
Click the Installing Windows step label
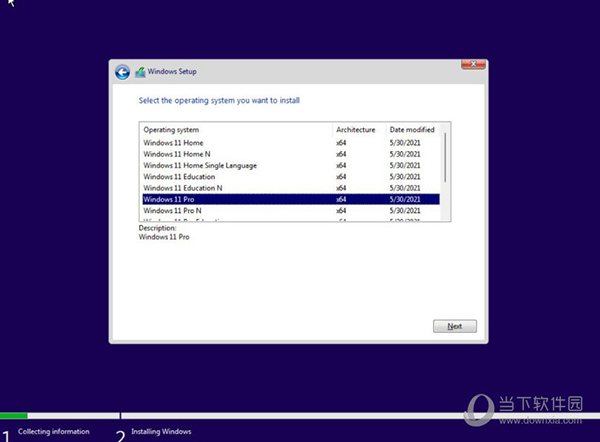(x=161, y=431)
